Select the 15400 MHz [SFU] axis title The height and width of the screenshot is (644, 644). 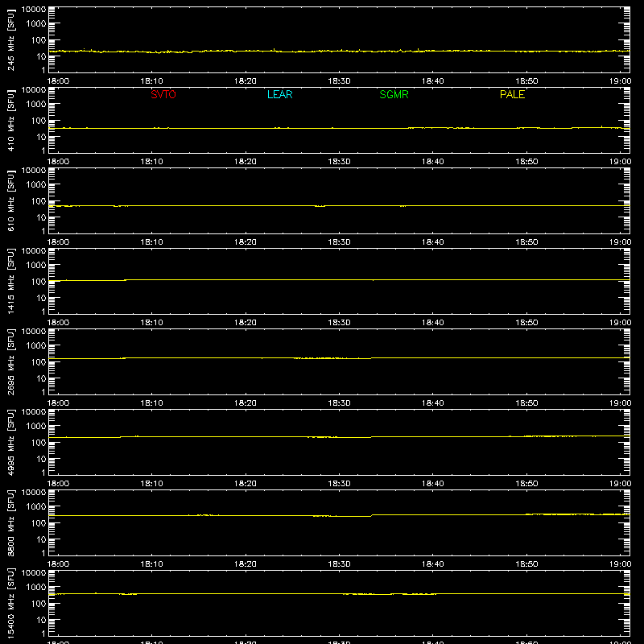11,603
